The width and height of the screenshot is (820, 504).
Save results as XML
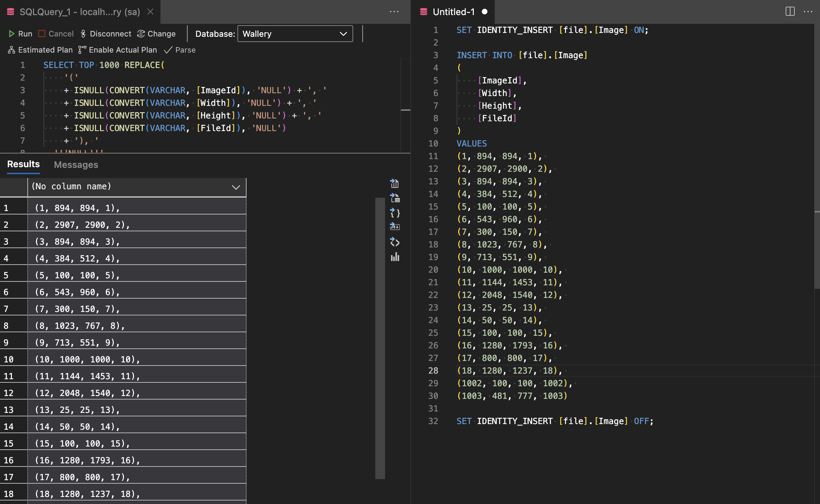tap(395, 242)
